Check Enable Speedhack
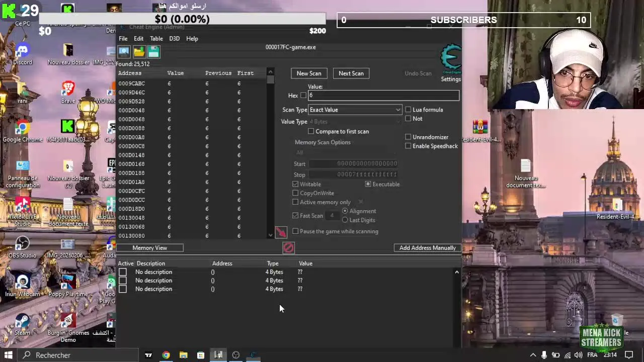Screen dimensions: 644x362 pos(408,146)
